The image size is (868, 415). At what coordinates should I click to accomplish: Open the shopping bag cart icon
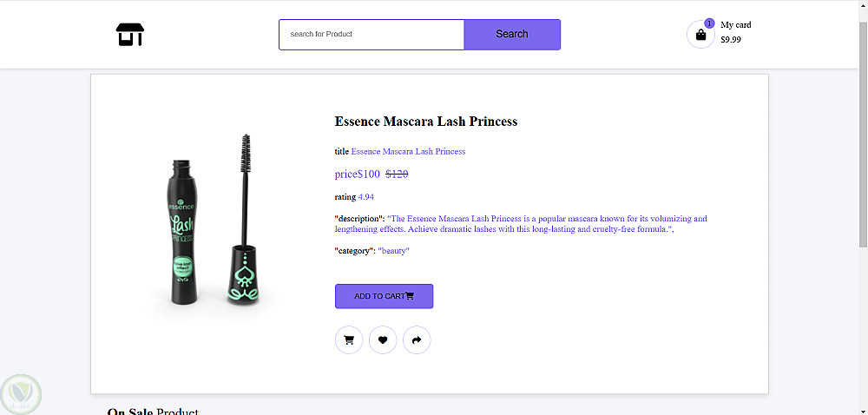[700, 35]
